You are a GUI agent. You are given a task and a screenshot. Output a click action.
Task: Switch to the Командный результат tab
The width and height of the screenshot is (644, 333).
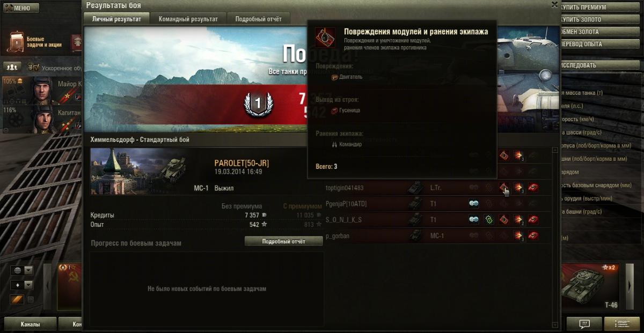coord(188,19)
